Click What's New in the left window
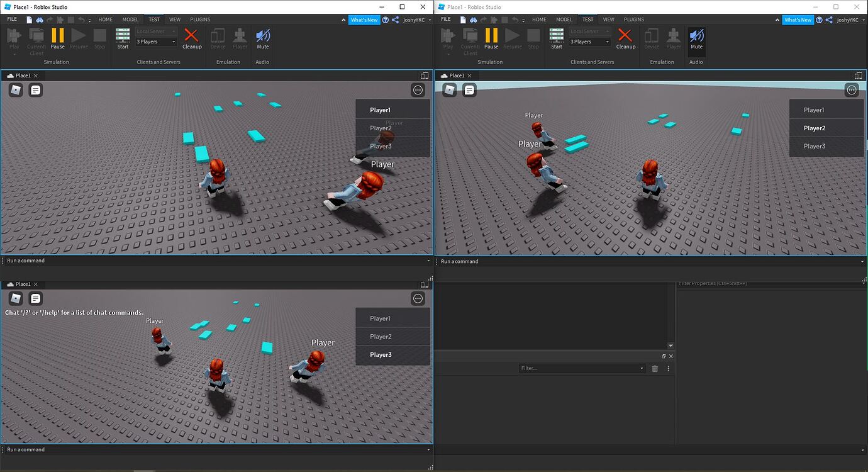The height and width of the screenshot is (472, 868). pos(364,20)
